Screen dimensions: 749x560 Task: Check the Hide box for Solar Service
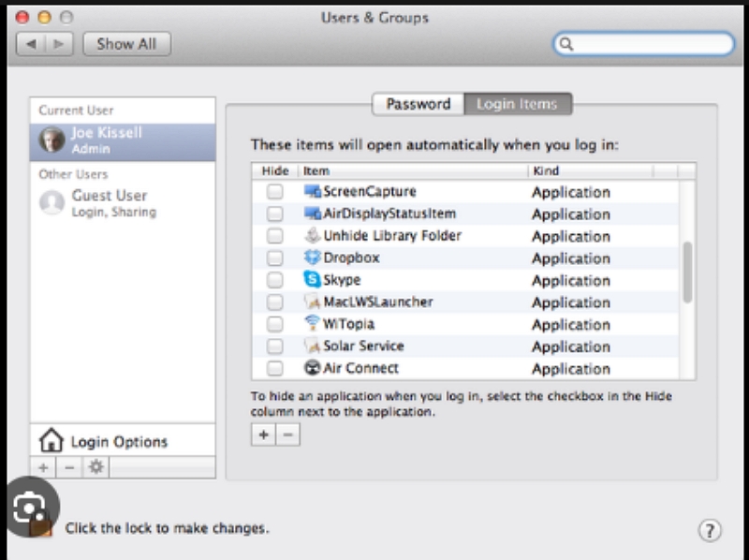(x=274, y=346)
